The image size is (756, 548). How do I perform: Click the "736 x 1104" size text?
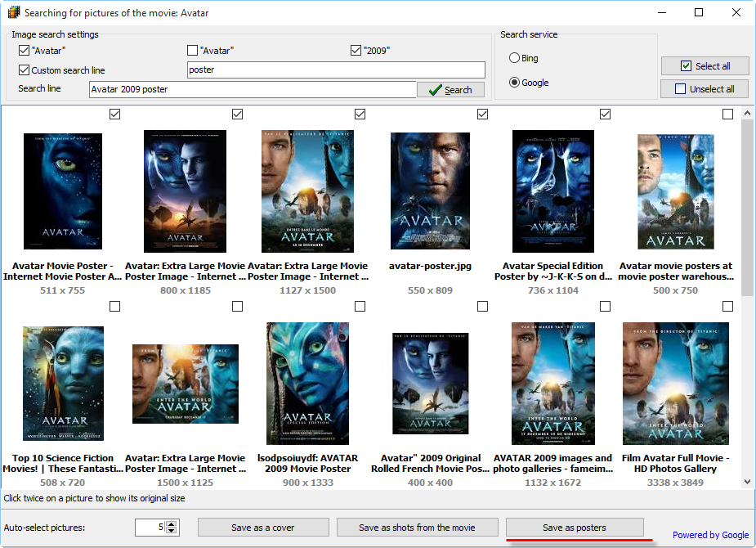click(x=553, y=290)
